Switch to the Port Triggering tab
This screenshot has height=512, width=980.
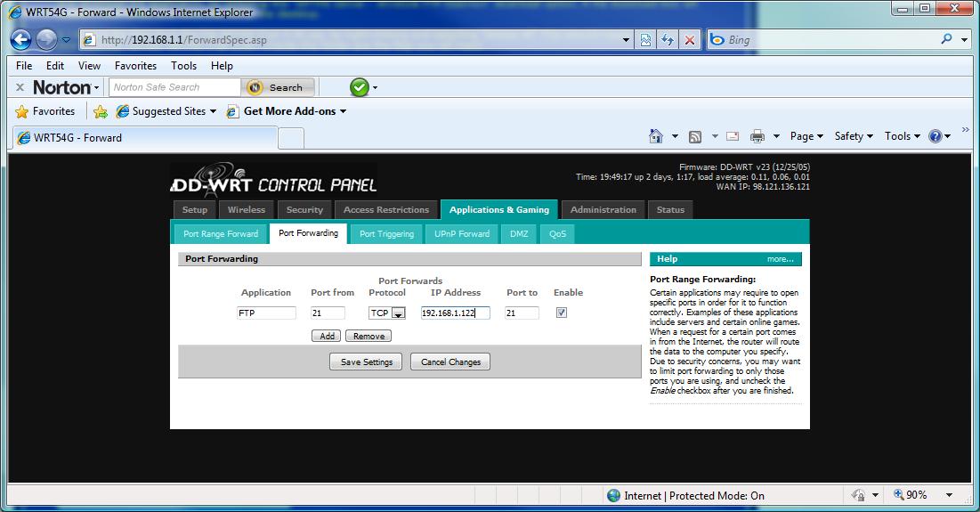tap(386, 233)
